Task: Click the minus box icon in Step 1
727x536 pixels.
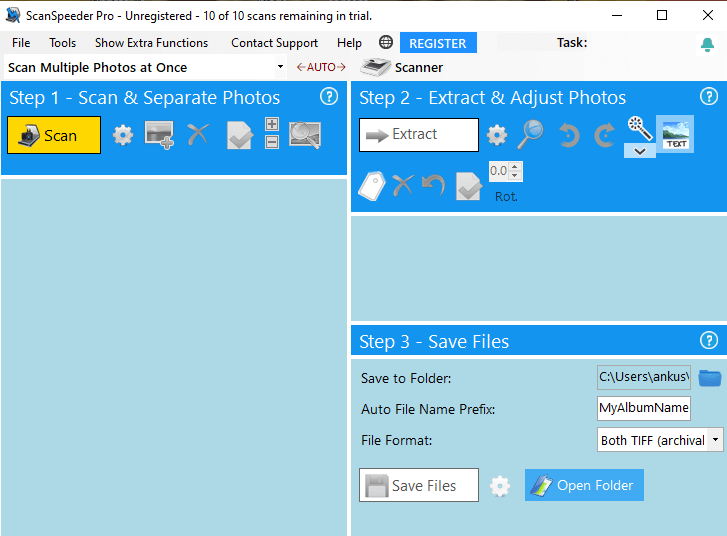Action: pyautogui.click(x=272, y=142)
